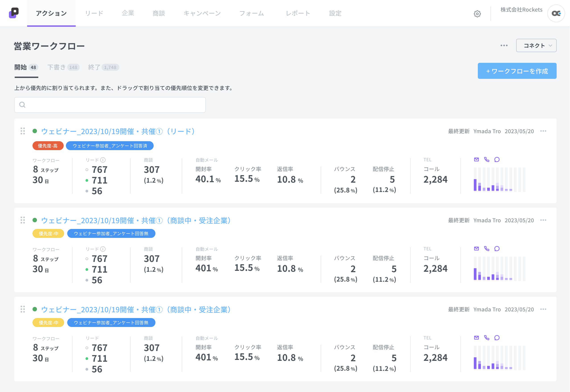This screenshot has width=570, height=392.
Task: Select the 開始 48 tab
Action: pos(26,67)
